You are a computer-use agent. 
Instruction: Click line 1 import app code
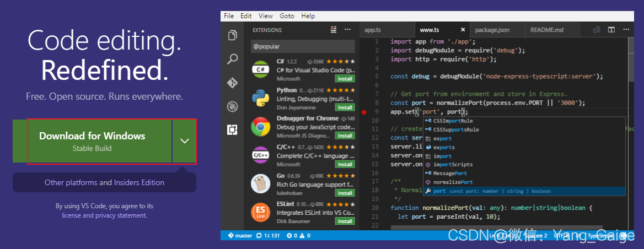(433, 41)
